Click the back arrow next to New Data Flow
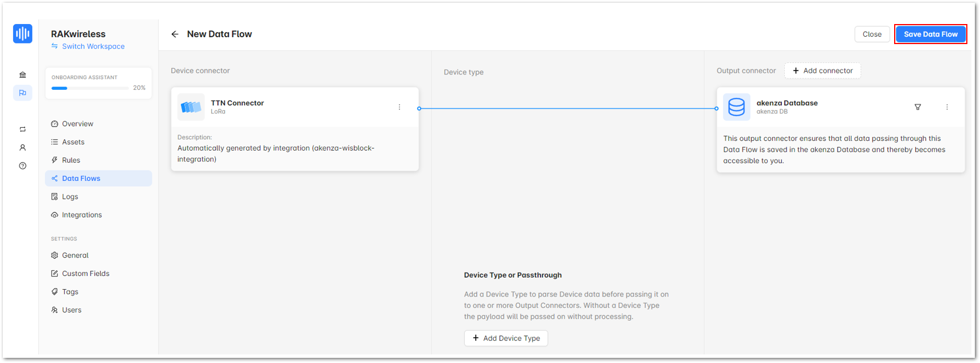This screenshot has width=980, height=363. pyautogui.click(x=175, y=34)
